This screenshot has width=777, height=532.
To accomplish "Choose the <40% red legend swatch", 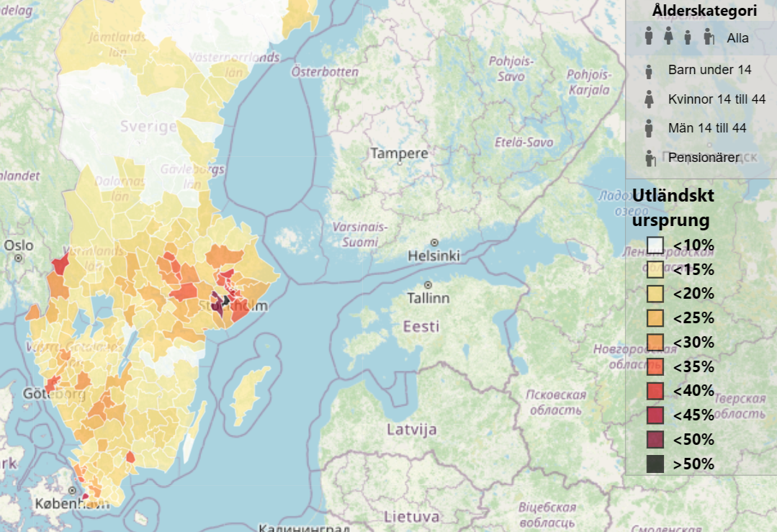I will coord(655,391).
